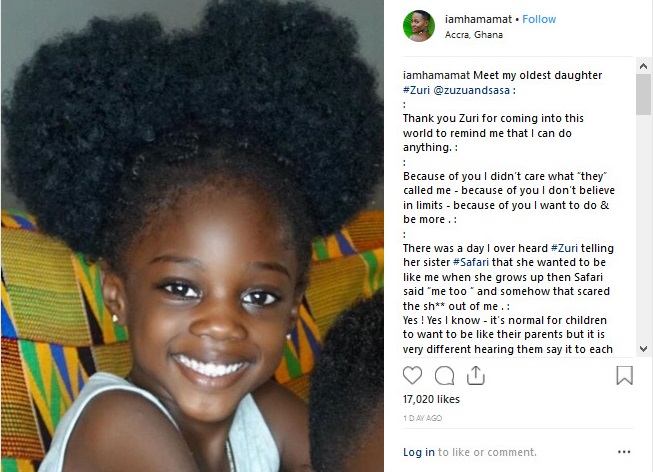
Task: Open the three-dot more options menu
Action: click(624, 452)
